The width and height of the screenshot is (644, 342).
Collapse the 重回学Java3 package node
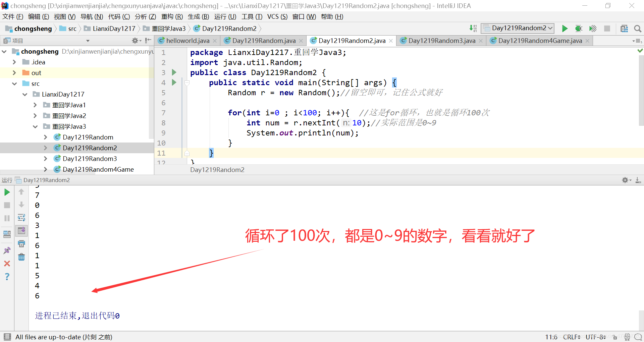[x=35, y=126]
